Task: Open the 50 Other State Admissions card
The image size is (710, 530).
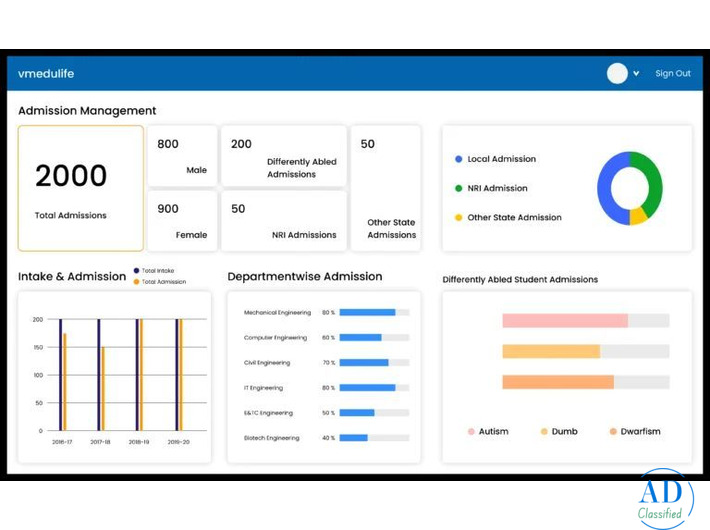Action: pos(386,188)
